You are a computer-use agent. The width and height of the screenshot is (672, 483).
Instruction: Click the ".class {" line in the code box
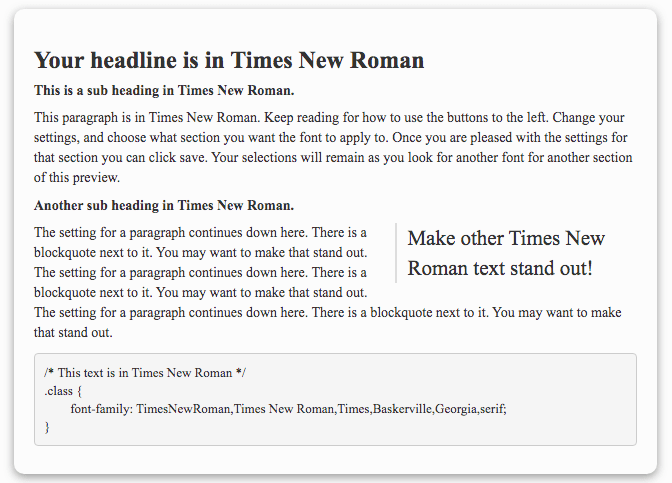click(x=63, y=391)
